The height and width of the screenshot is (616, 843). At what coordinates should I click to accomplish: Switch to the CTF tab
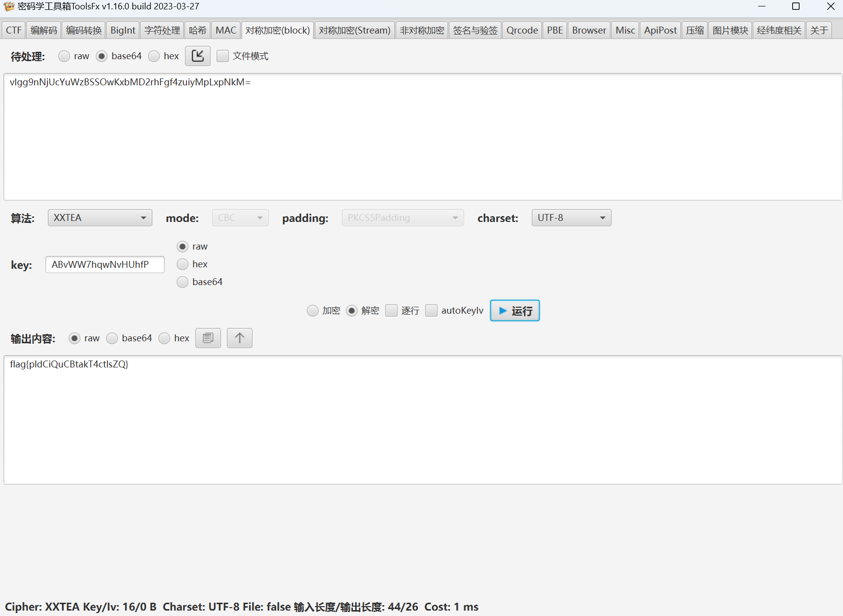(14, 30)
